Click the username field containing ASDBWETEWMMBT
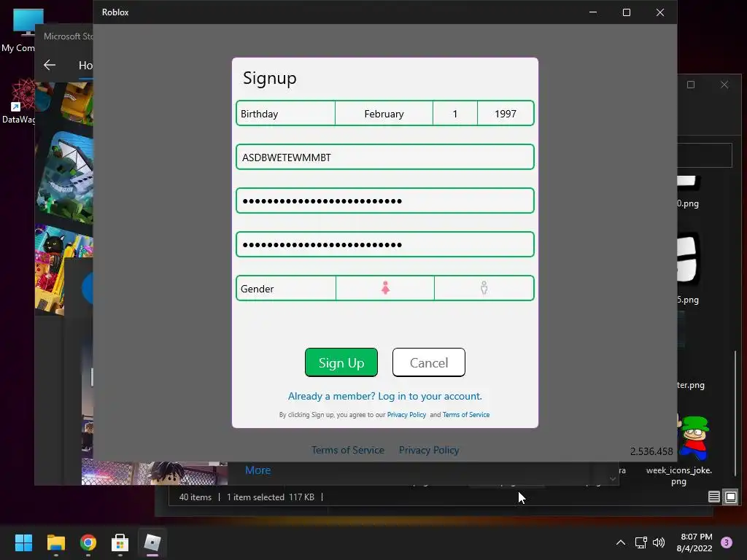 point(385,157)
